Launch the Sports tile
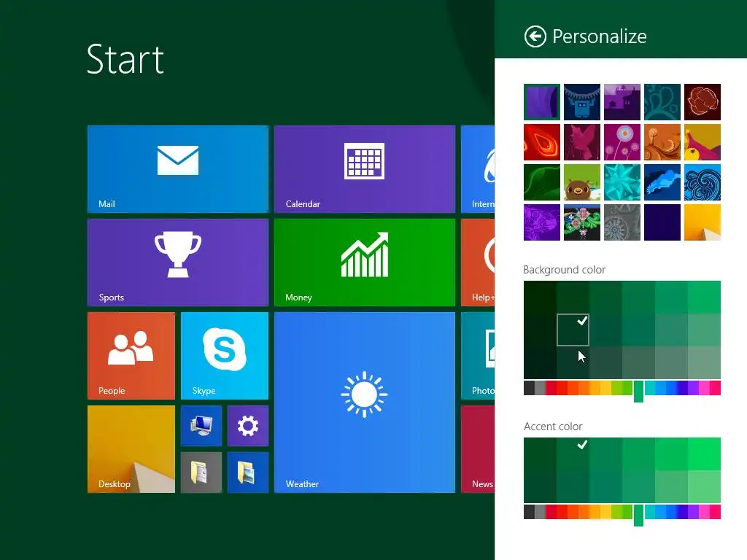 (x=178, y=262)
